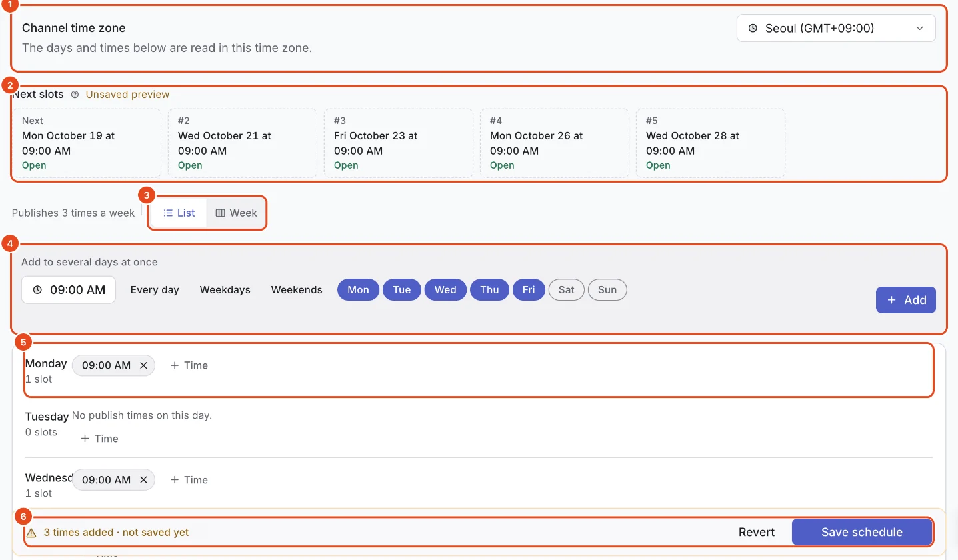Click the #5 slot card Wed October 28
This screenshot has height=560, width=958.
[711, 143]
